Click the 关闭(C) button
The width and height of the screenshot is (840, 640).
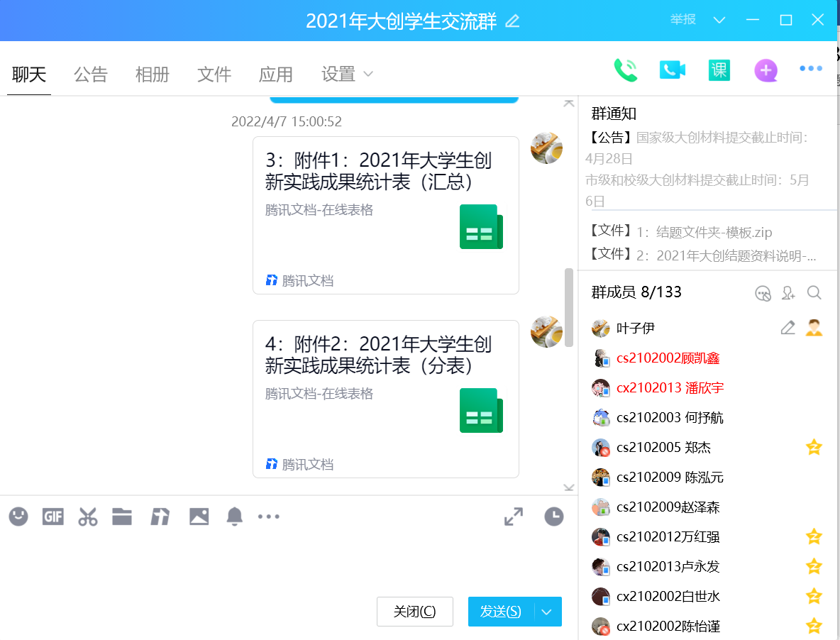(414, 612)
